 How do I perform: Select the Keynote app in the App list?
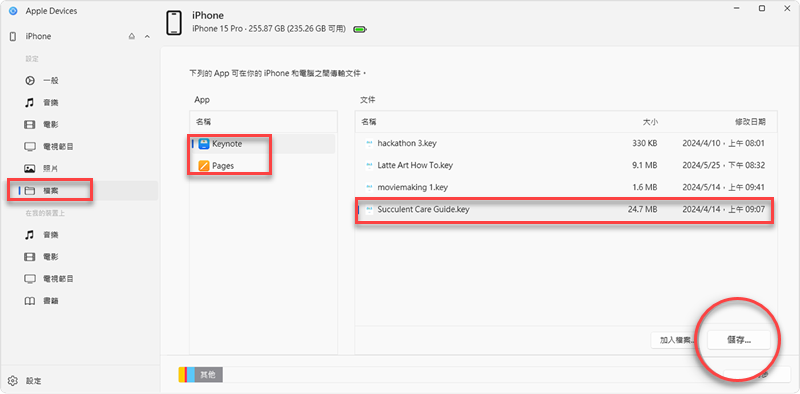tap(263, 144)
